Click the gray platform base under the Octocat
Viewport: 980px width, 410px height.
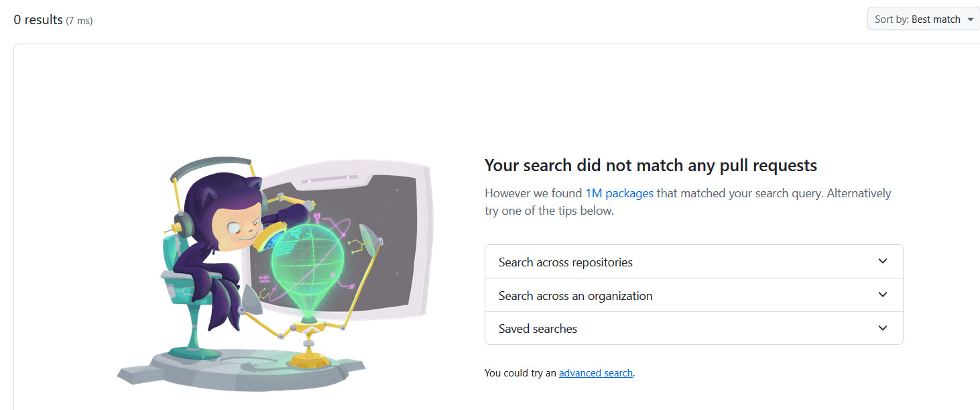[241, 371]
